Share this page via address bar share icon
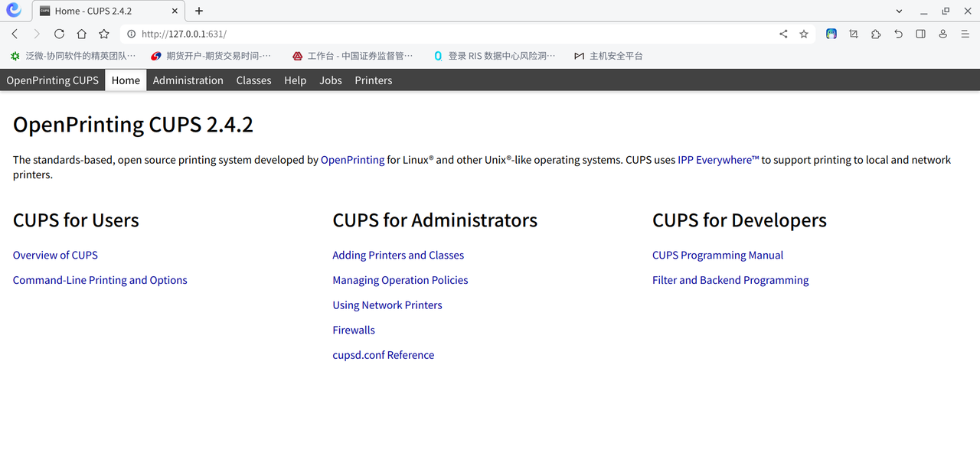The image size is (980, 456). pos(783,34)
